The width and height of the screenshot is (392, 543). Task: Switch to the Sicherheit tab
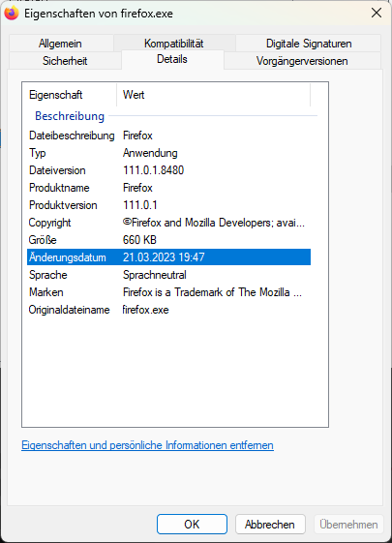tap(65, 61)
